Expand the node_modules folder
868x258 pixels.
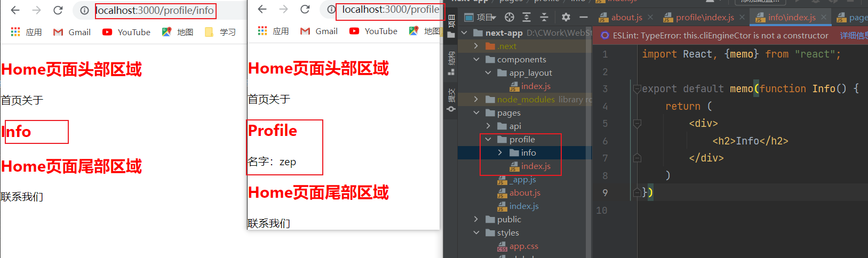pos(476,99)
